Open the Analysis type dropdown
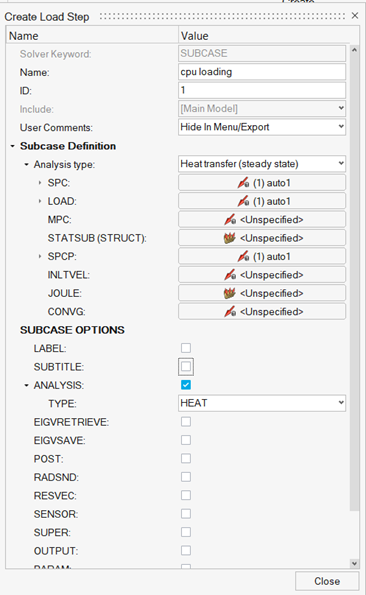Image resolution: width=366 pixels, height=595 pixels. [262, 164]
